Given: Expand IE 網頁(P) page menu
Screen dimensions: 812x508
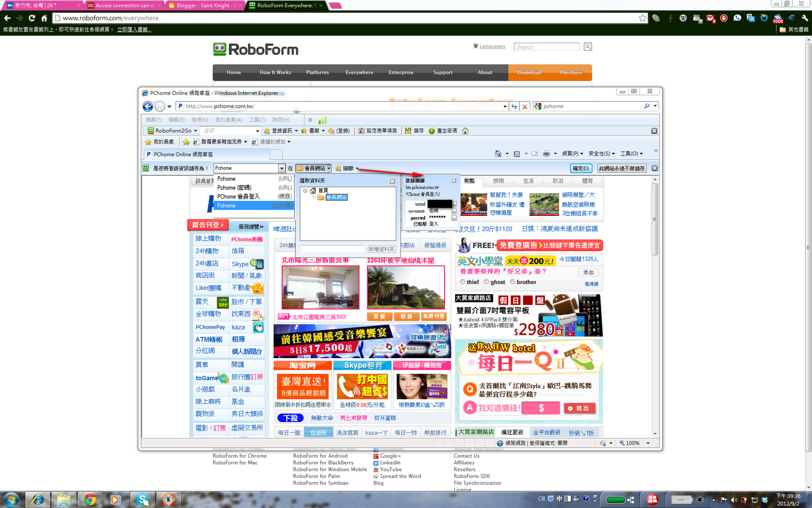Looking at the screenshot, I should pyautogui.click(x=572, y=153).
